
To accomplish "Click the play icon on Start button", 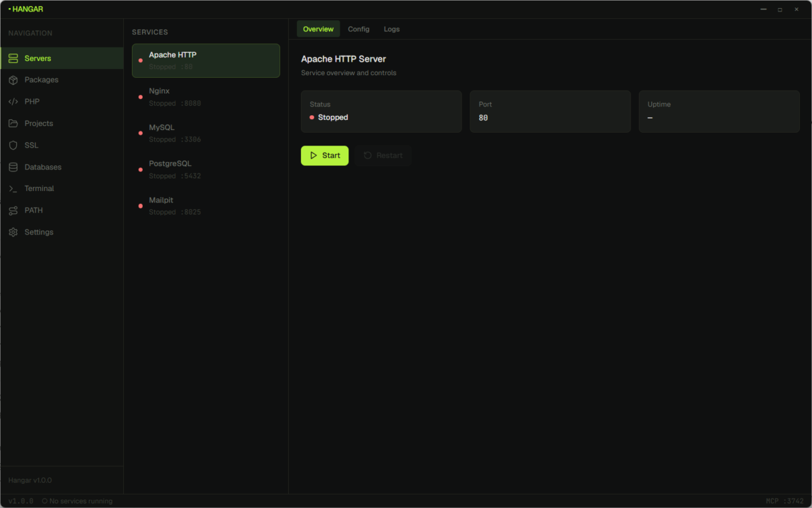I will 313,156.
